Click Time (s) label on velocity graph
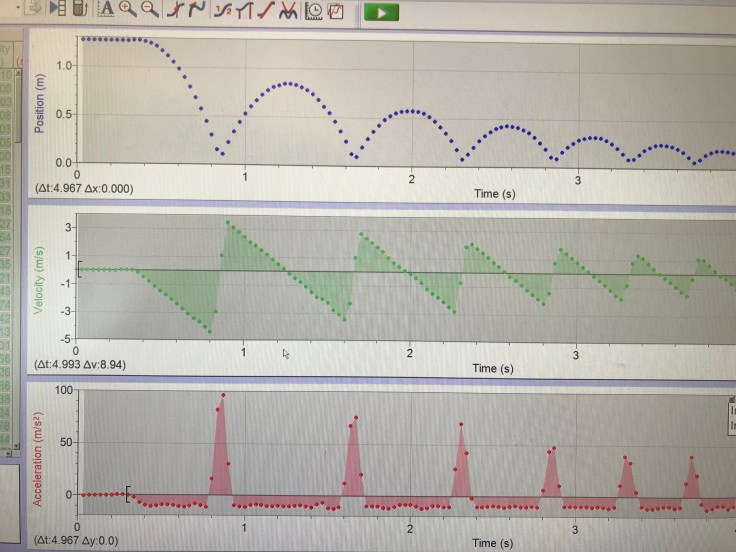The height and width of the screenshot is (552, 736). pyautogui.click(x=493, y=367)
